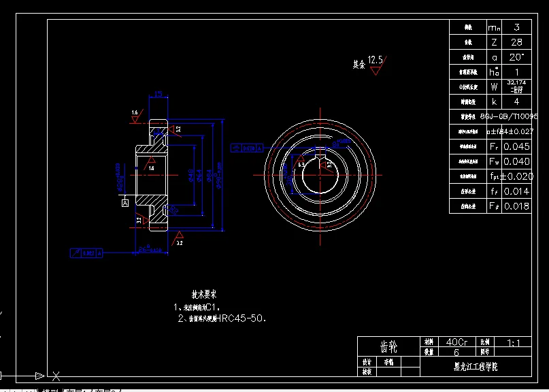Select the ⌀48 diameter dimension
Image resolution: width=549 pixels, height=392 pixels.
click(x=190, y=175)
